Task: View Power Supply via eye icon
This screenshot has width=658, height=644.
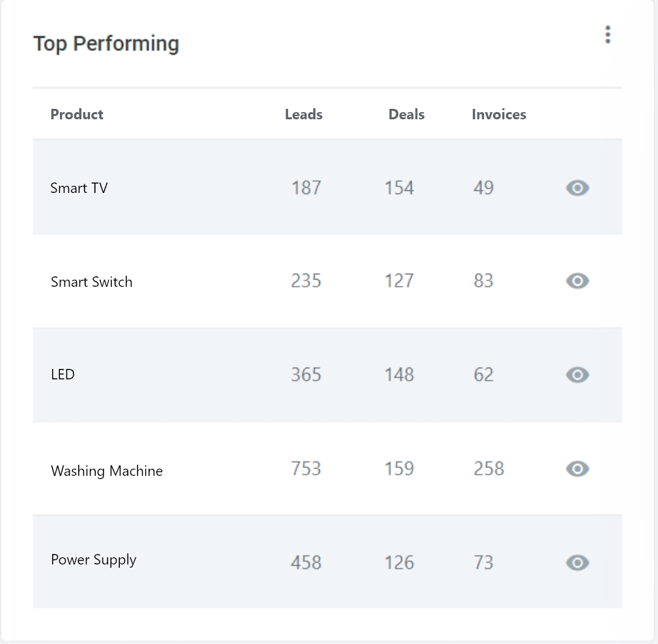Action: click(577, 563)
